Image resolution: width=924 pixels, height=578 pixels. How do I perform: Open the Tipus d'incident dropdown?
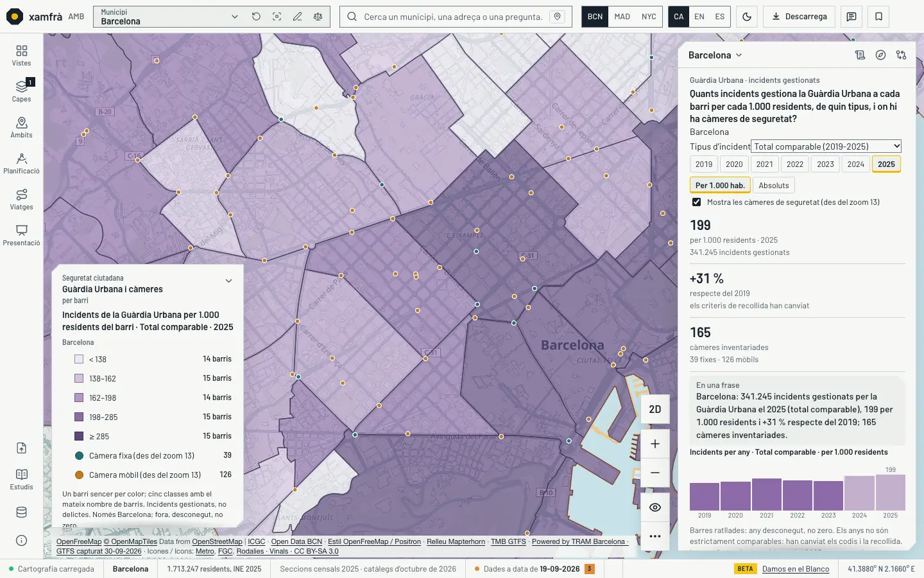coord(826,146)
